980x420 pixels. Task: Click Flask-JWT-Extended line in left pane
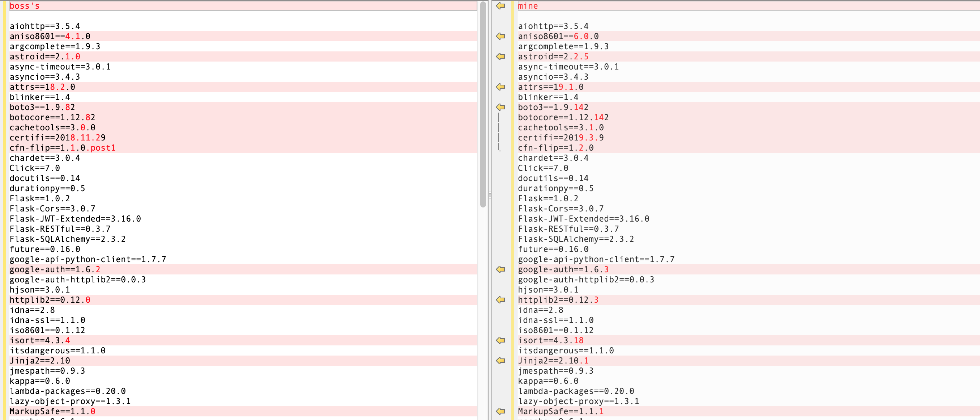tap(75, 219)
